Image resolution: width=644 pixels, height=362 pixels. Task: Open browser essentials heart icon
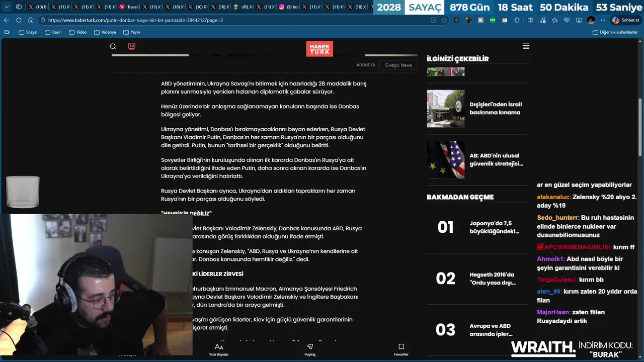pos(567,20)
